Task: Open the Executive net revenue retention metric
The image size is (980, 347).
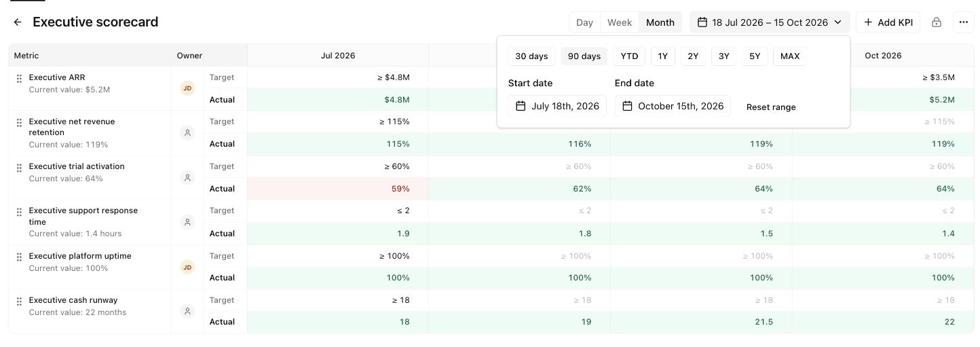Action: (72, 127)
